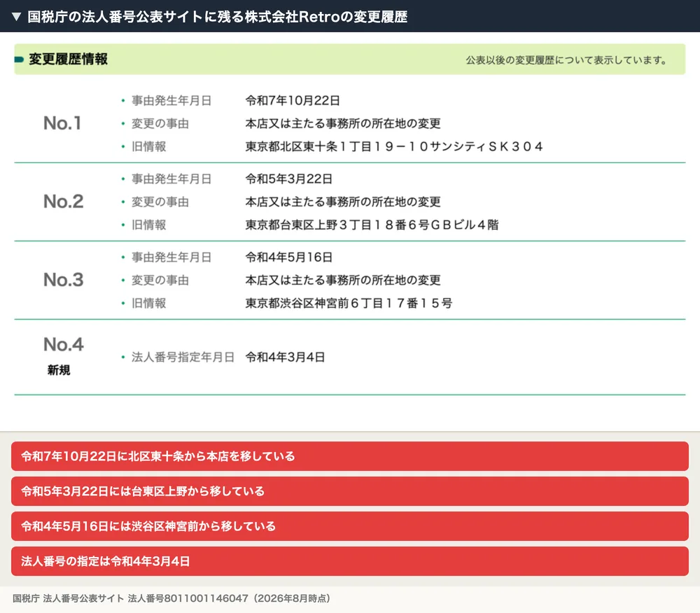Select the old address 東京都北区東十条 サンシティSK304
The width and height of the screenshot is (700, 613).
coord(394,146)
